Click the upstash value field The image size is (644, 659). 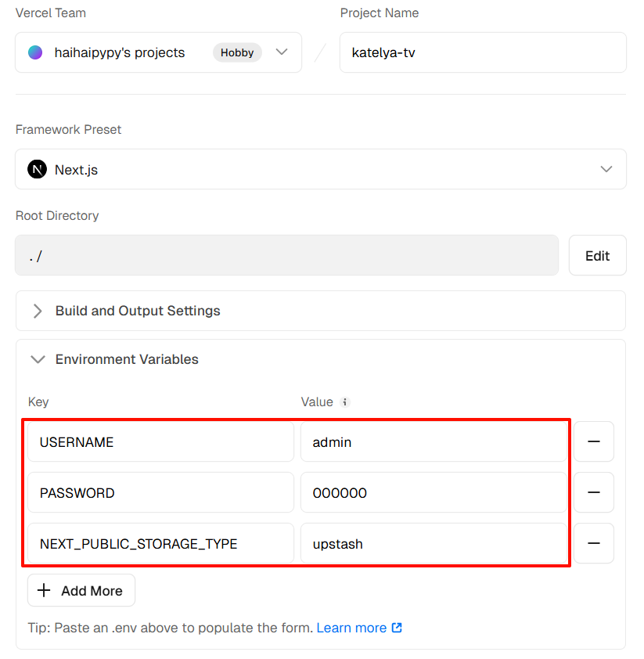pos(433,544)
